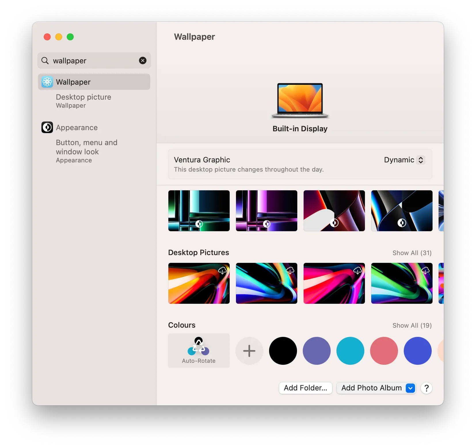This screenshot has width=476, height=448.
Task: Choose the black colour swatch
Action: pos(283,351)
